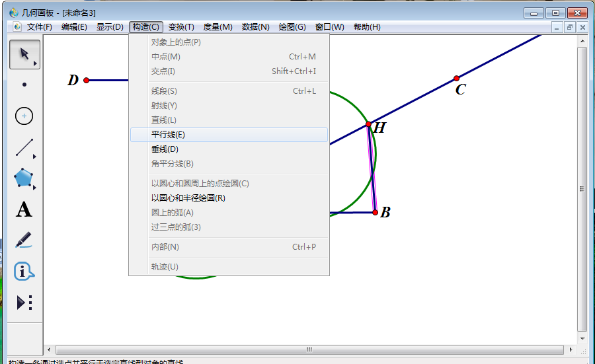Open the 变换(T) menu
595x364 pixels.
tap(181, 27)
